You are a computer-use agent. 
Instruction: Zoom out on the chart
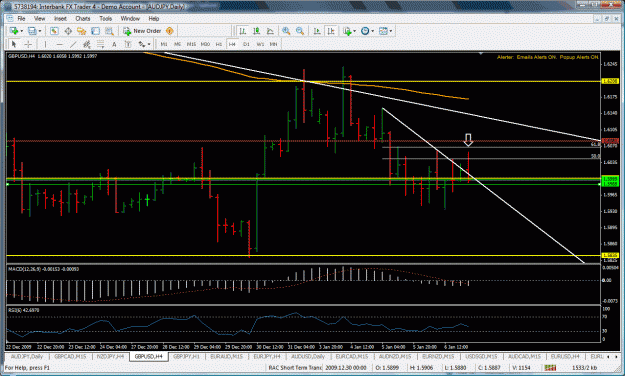[300, 31]
